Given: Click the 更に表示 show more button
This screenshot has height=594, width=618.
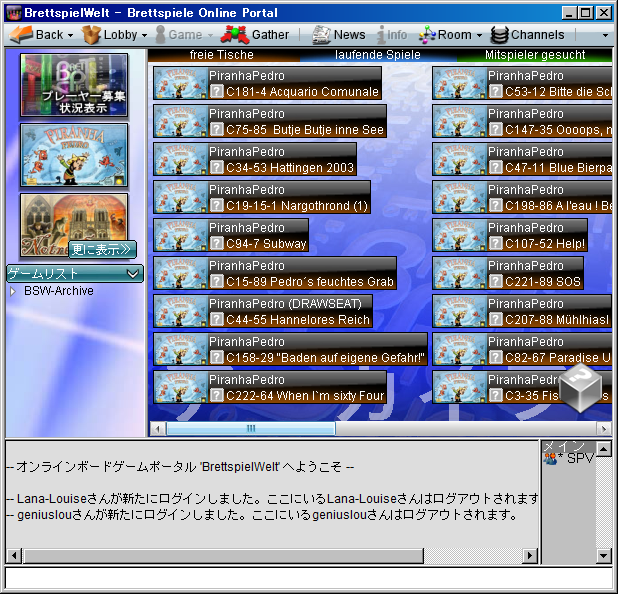Looking at the screenshot, I should (x=102, y=250).
